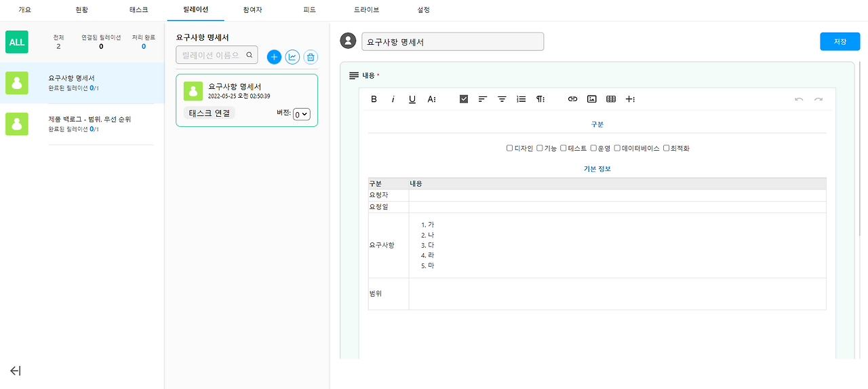The image size is (868, 389).
Task: Click the 요청일 table cell
Action: pyautogui.click(x=389, y=206)
